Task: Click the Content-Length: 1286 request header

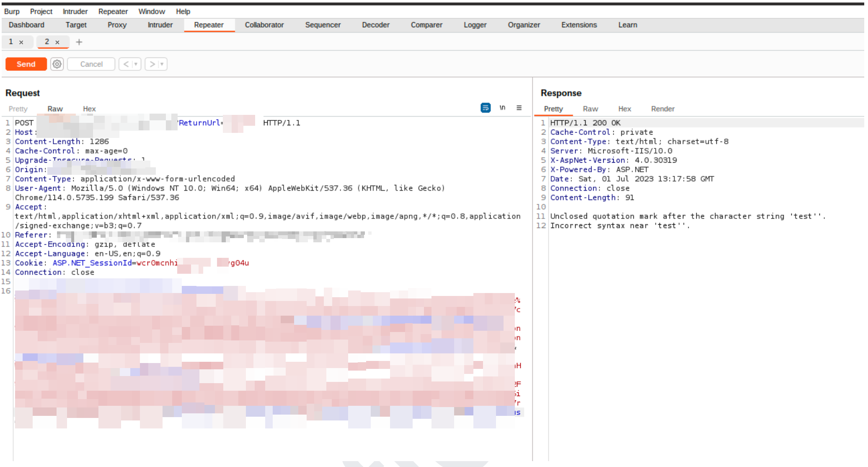Action: pyautogui.click(x=62, y=141)
